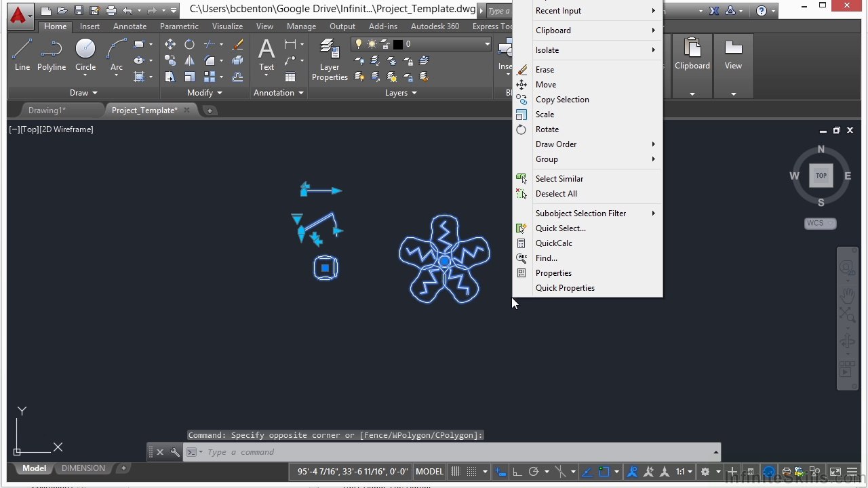
Task: Click Properties in context menu
Action: [x=587, y=273]
